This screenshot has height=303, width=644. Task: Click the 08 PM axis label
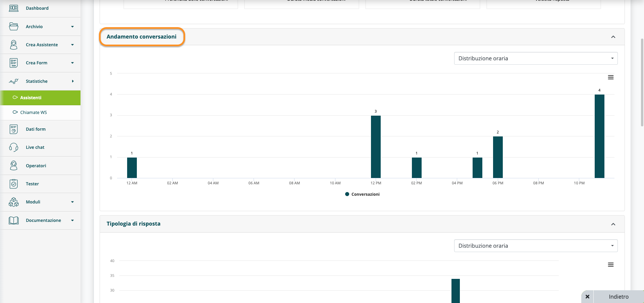pos(538,183)
